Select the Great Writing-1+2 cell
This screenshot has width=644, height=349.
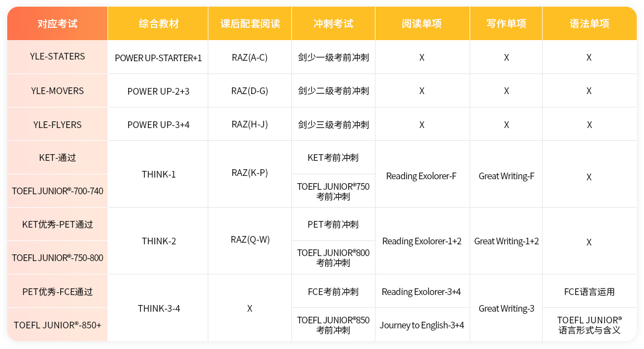[506, 241]
